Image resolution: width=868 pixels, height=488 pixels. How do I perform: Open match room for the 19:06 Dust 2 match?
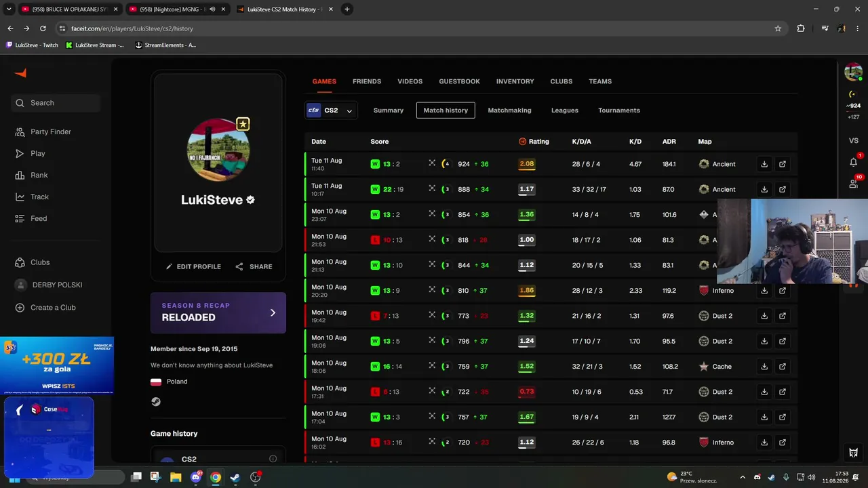pyautogui.click(x=783, y=341)
